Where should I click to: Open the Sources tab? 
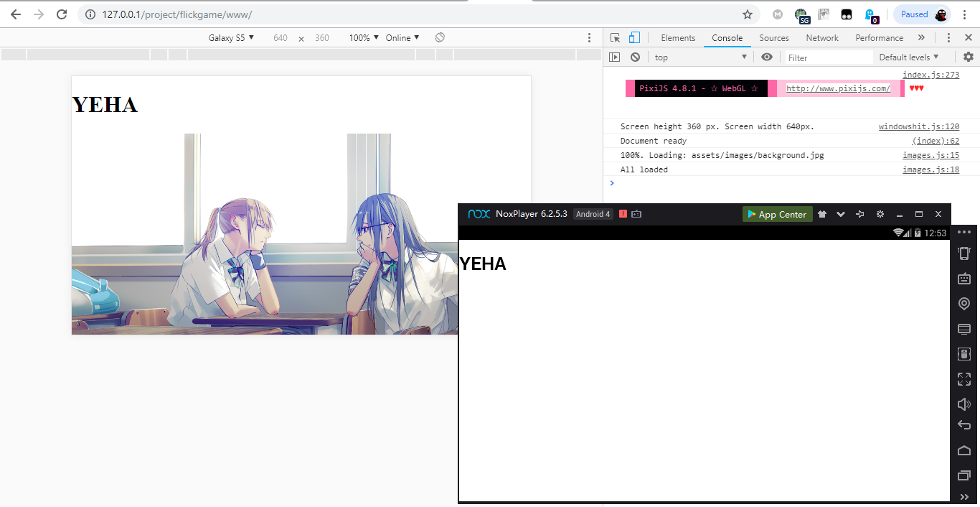pos(774,38)
